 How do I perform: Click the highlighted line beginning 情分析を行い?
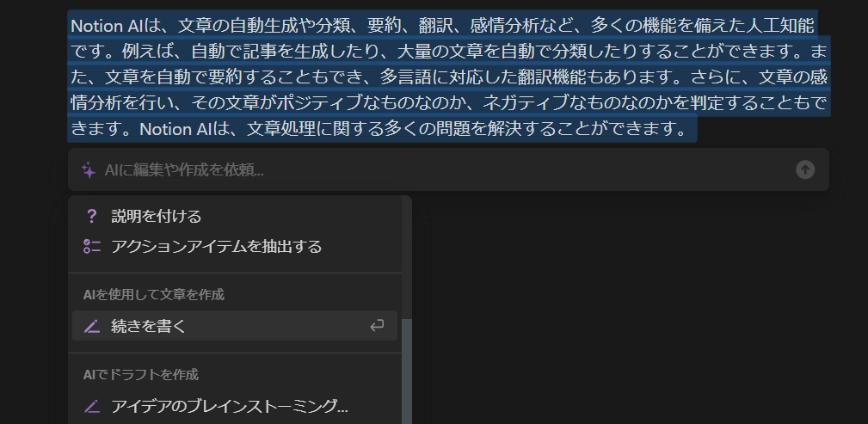coord(448,103)
